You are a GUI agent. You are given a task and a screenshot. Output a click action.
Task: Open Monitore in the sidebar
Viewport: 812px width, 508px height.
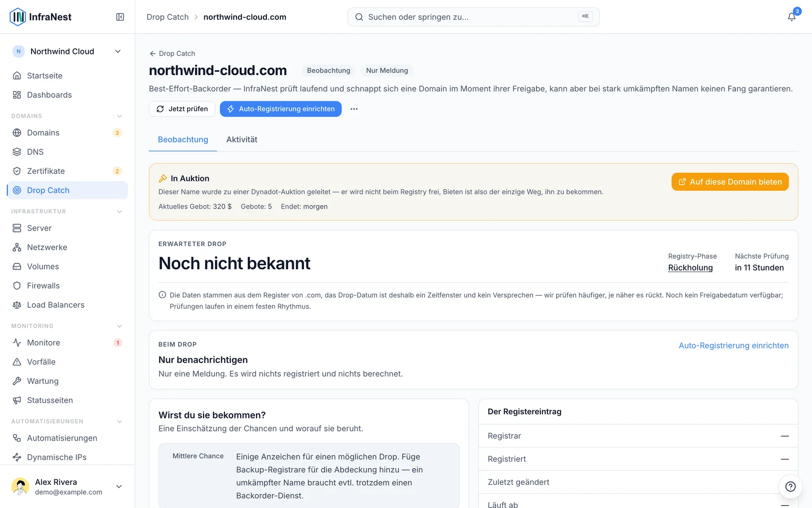(x=67, y=342)
